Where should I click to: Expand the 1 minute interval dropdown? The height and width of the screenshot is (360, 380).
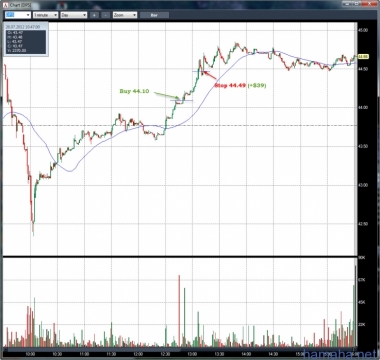coord(45,15)
